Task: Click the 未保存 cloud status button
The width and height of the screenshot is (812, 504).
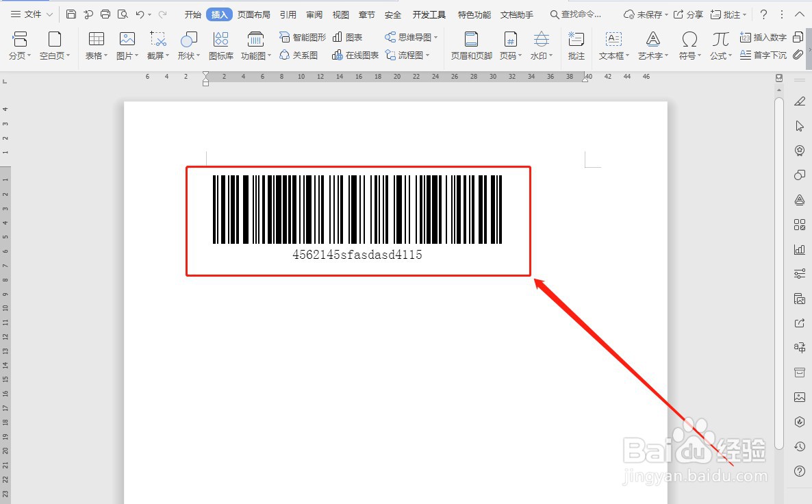Action: tap(646, 14)
